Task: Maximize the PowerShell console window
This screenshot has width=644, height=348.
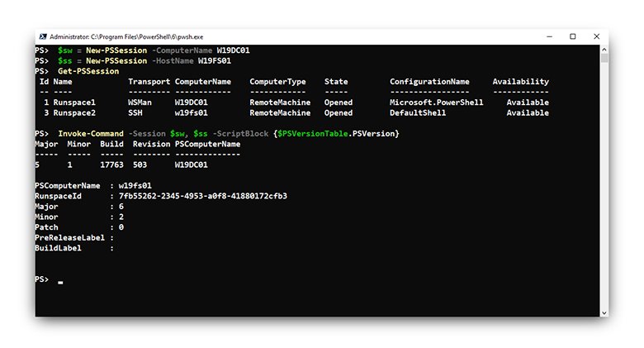Action: point(573,37)
